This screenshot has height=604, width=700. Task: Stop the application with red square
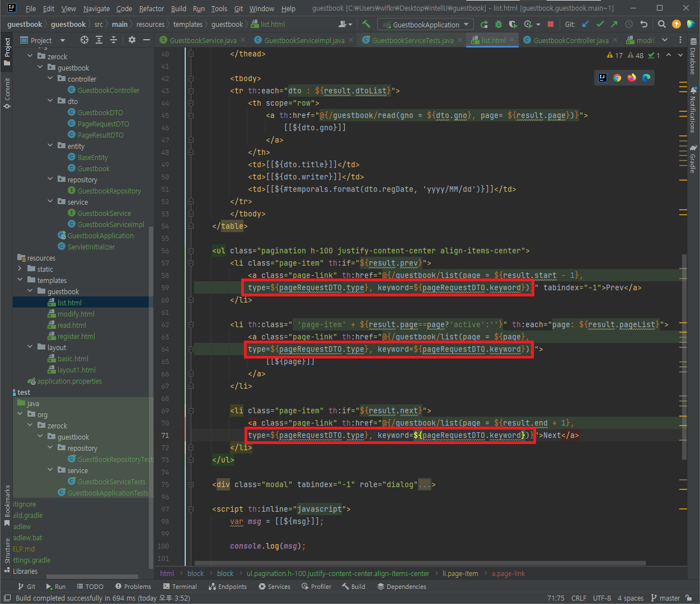(551, 24)
